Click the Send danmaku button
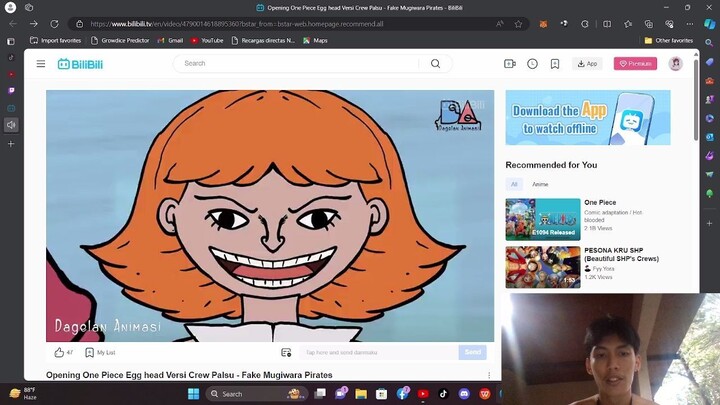 tap(472, 352)
